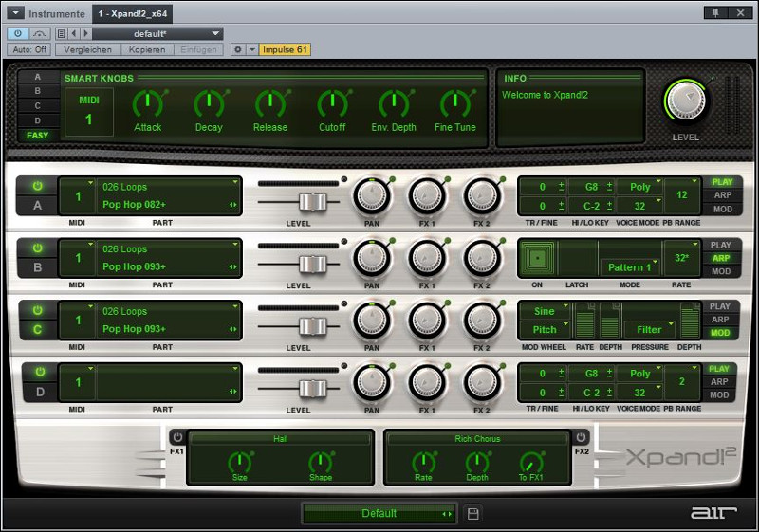Toggle part B power button
759x532 pixels.
(37, 248)
